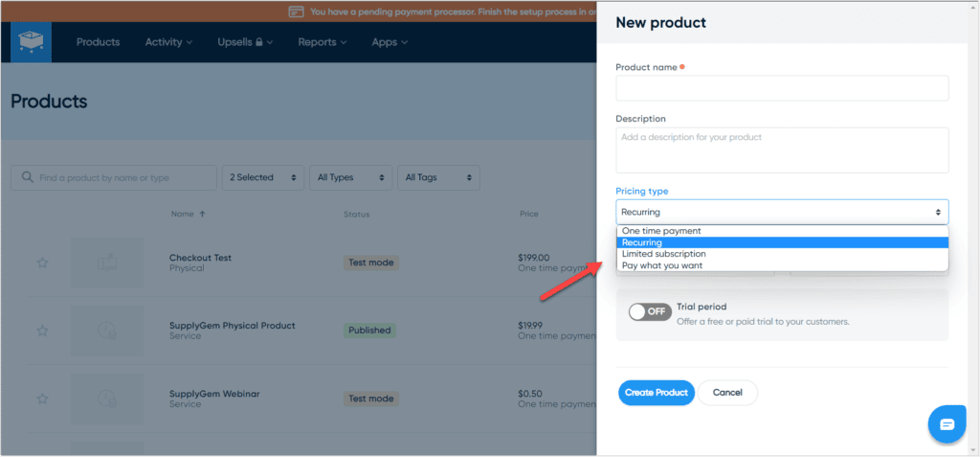This screenshot has width=980, height=457.
Task: Click the Name column header text
Action: (183, 214)
